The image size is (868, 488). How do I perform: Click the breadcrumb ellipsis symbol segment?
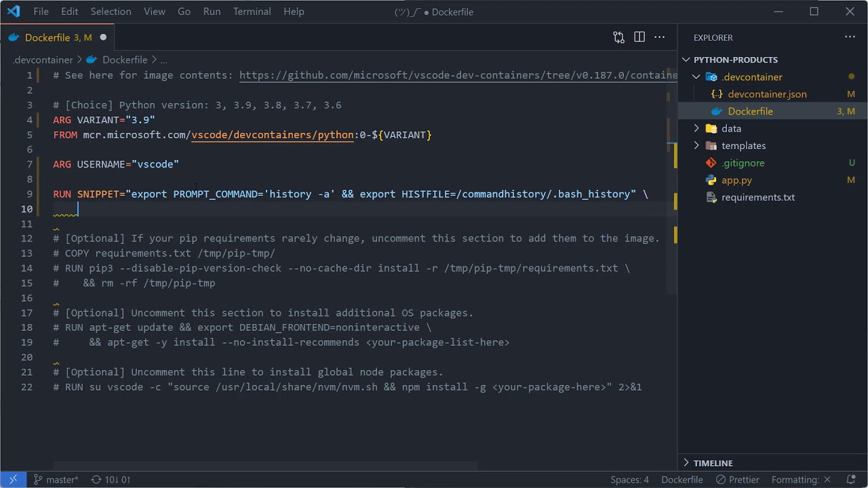coord(163,60)
